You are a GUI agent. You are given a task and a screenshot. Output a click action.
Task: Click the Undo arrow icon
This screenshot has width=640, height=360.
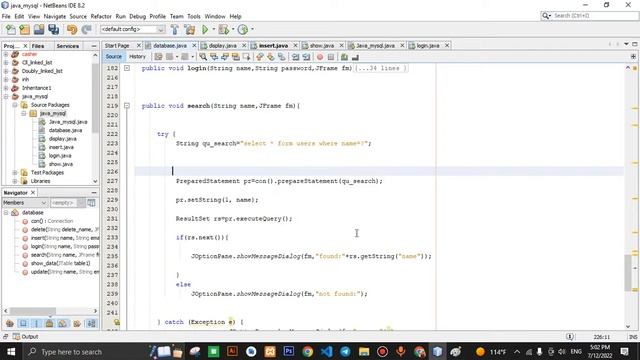coord(72,29)
